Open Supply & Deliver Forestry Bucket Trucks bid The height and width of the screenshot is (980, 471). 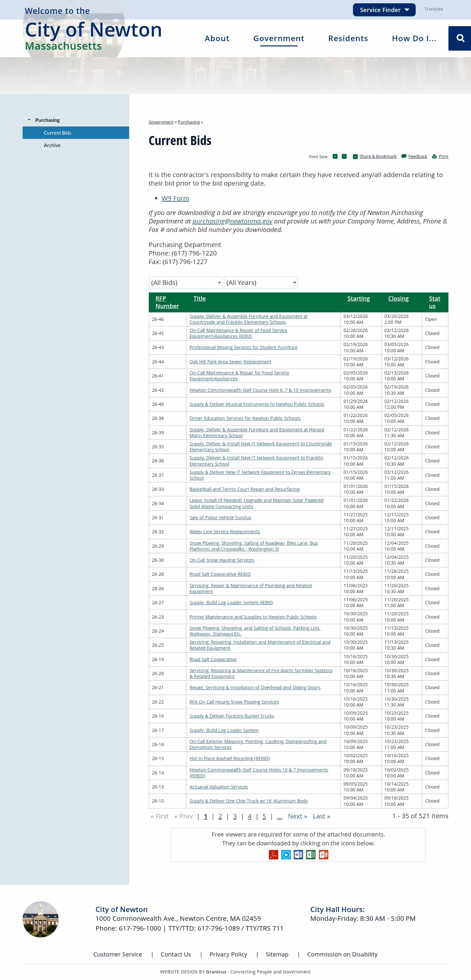tap(232, 716)
